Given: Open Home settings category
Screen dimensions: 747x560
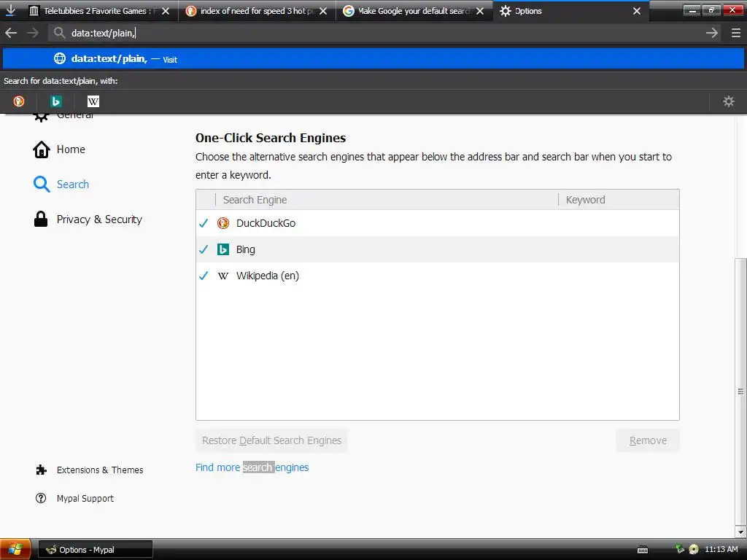Looking at the screenshot, I should point(71,149).
